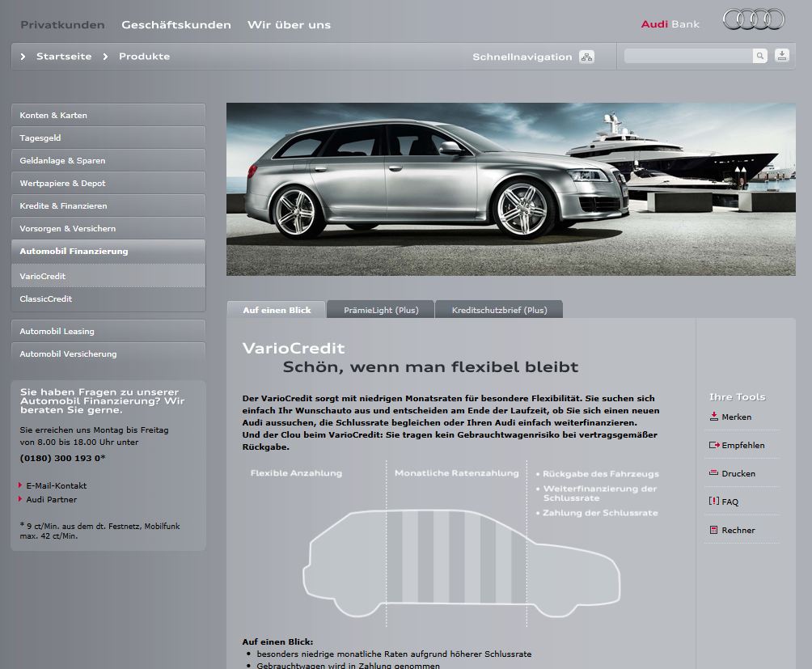Click the Ihre Tools heading
This screenshot has width=812, height=669.
click(x=737, y=396)
